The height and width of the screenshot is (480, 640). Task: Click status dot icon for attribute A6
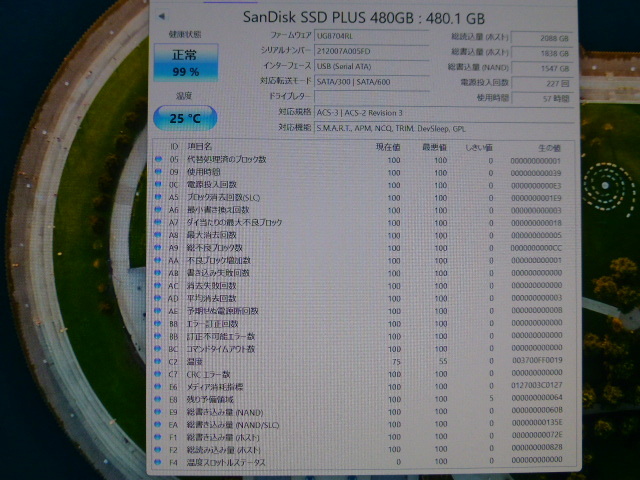click(x=158, y=209)
